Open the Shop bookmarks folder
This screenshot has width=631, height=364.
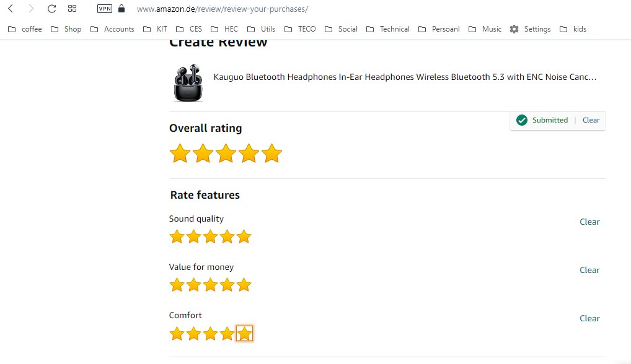click(x=66, y=29)
